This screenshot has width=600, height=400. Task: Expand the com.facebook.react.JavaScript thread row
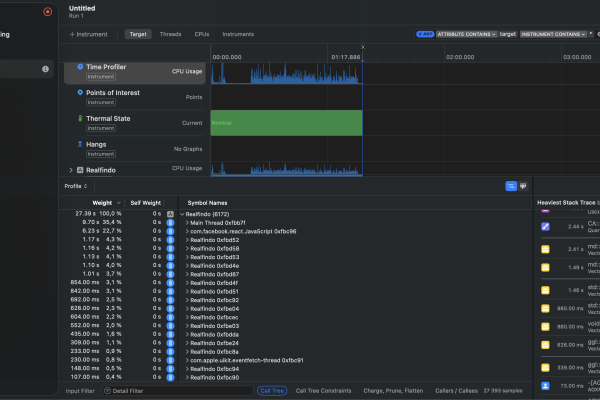coord(187,232)
